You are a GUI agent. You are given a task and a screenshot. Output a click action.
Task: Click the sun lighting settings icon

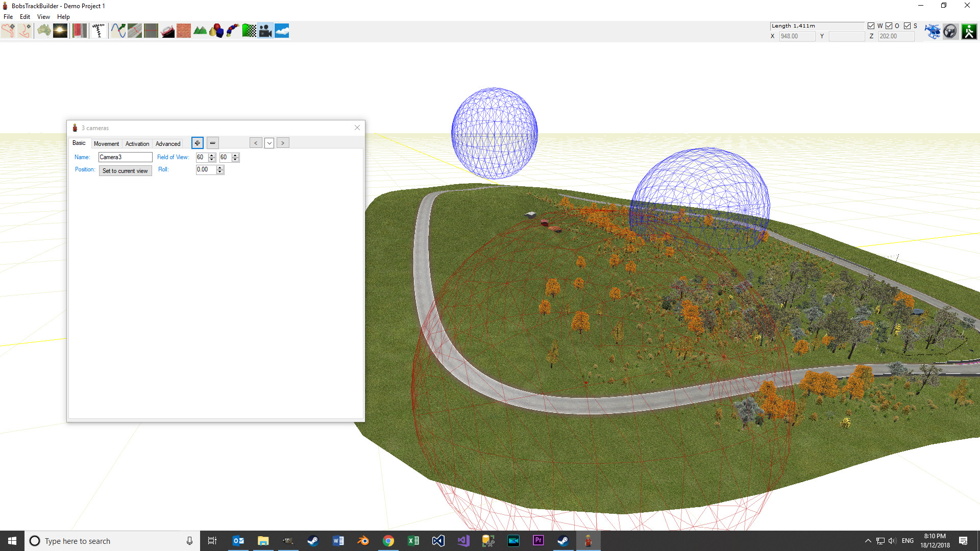coord(60,31)
